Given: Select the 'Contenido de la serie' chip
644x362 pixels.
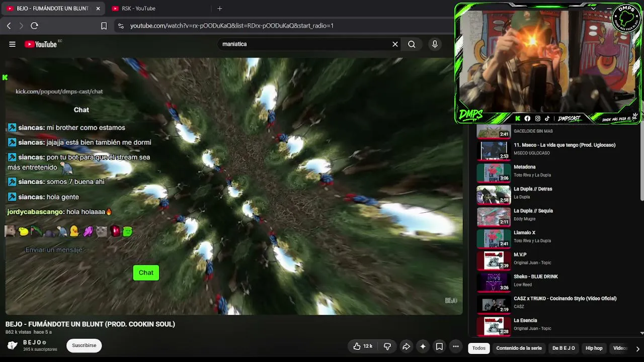Looking at the screenshot, I should [x=519, y=348].
